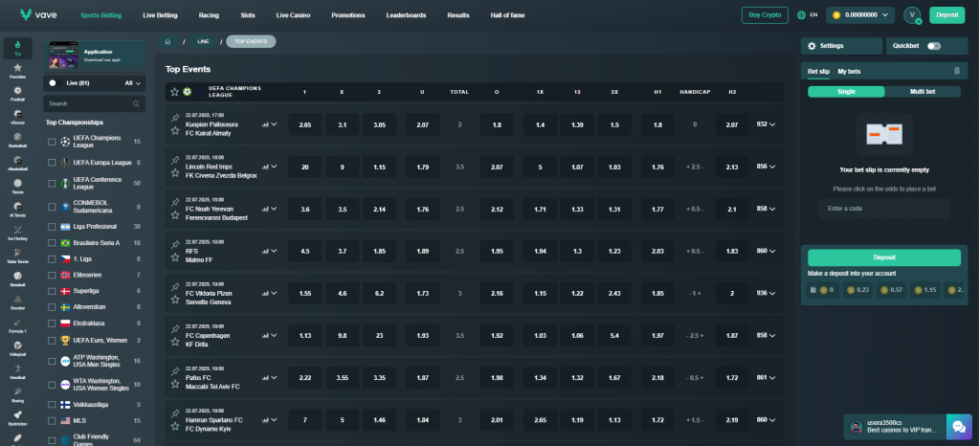Open statistics chart for Pafos FC match

pyautogui.click(x=266, y=378)
